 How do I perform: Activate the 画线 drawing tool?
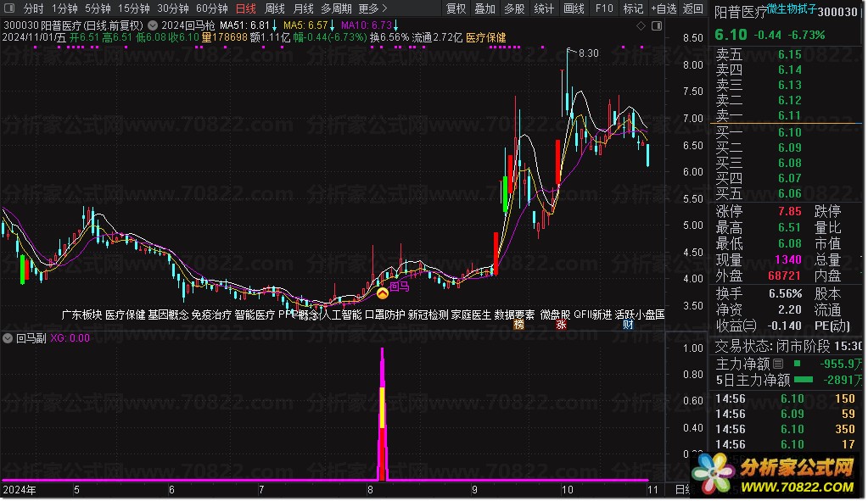574,8
